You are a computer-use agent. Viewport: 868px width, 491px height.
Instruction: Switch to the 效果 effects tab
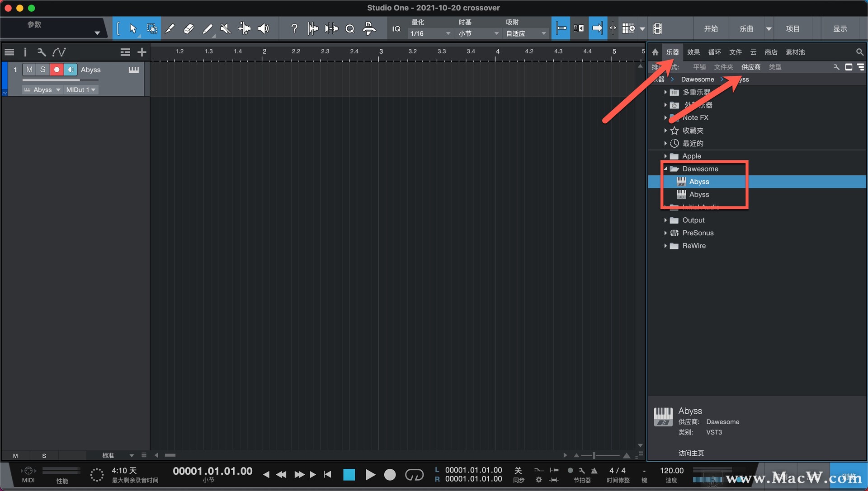coord(693,52)
